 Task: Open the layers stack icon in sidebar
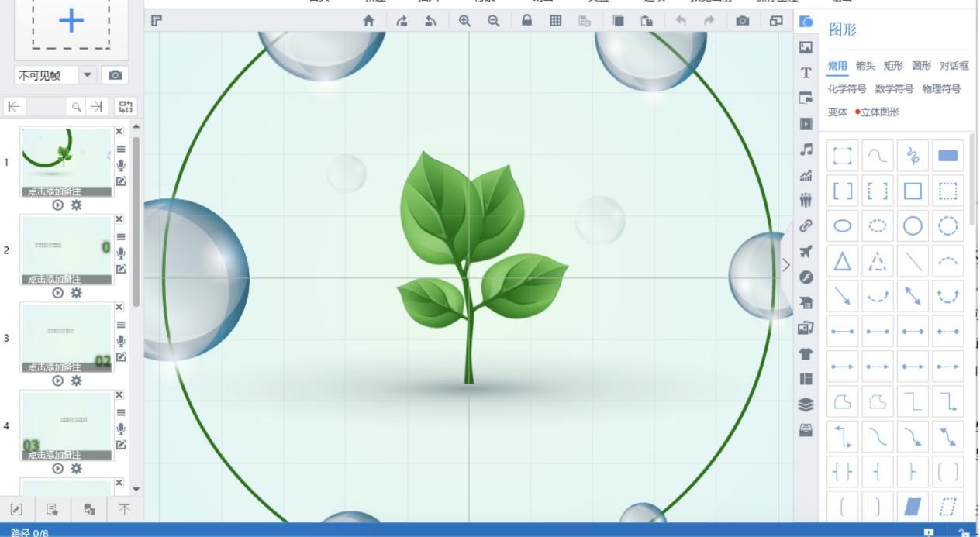tap(806, 404)
